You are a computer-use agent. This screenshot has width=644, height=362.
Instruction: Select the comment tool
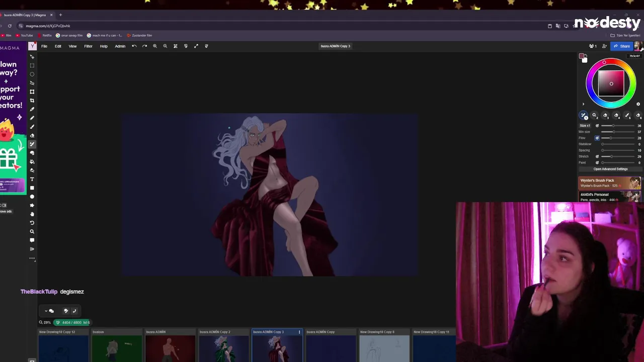(32, 240)
